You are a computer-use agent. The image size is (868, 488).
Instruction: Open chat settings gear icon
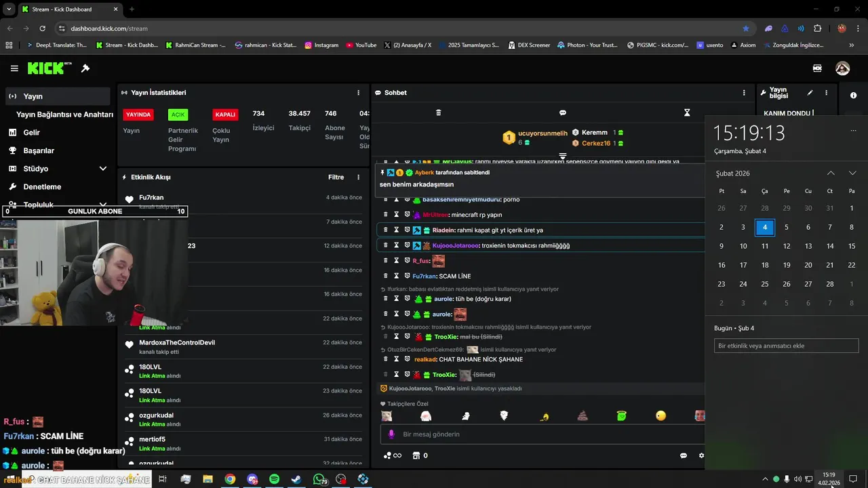click(x=702, y=455)
